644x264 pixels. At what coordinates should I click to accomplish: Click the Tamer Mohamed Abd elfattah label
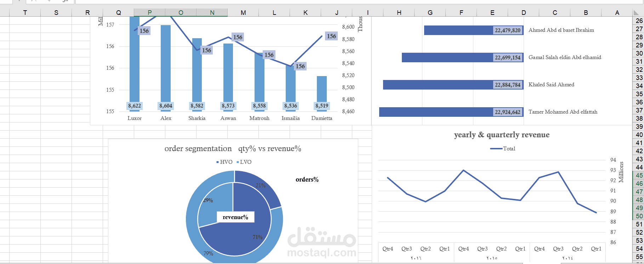[563, 112]
